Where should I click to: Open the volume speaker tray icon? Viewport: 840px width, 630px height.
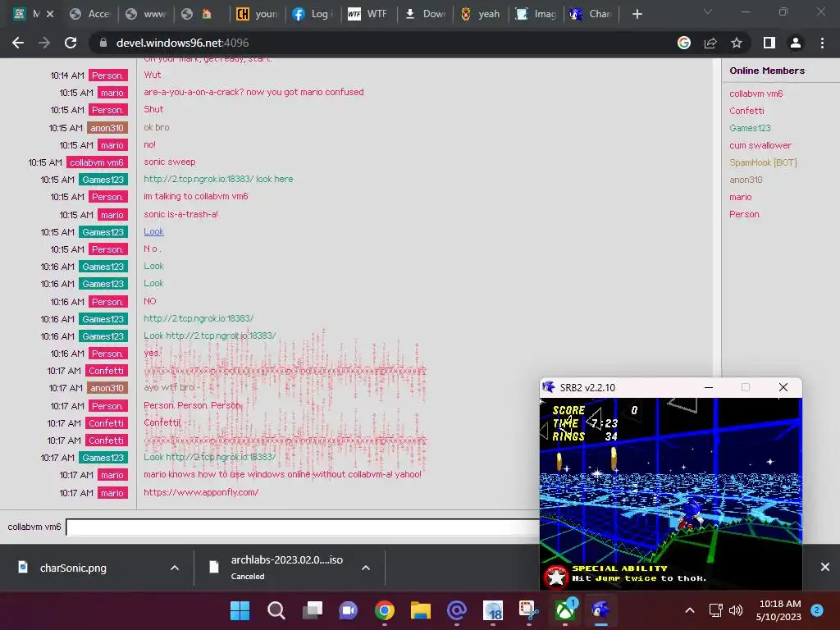(736, 610)
